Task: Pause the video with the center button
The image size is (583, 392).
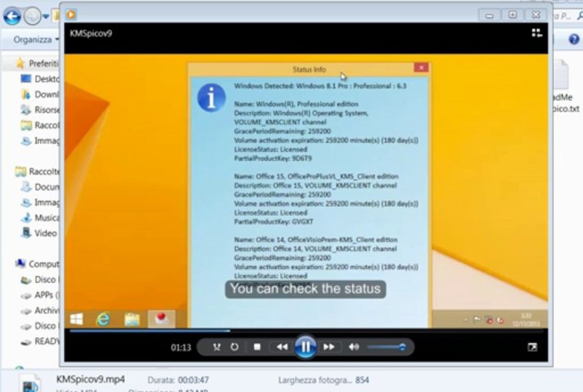Action: [x=305, y=347]
